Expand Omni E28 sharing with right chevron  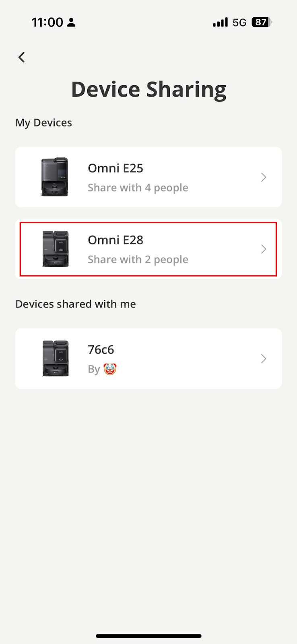pos(264,249)
